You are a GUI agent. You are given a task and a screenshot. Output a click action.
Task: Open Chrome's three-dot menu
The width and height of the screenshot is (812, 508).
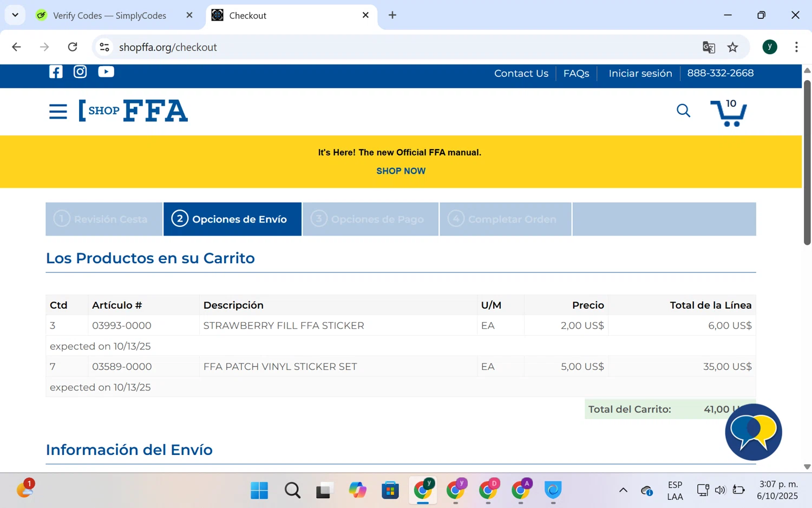click(796, 47)
